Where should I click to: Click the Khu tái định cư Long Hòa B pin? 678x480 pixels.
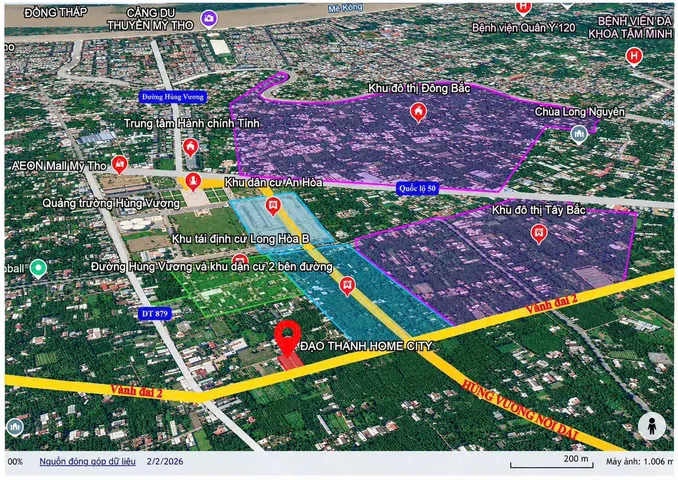click(x=239, y=260)
